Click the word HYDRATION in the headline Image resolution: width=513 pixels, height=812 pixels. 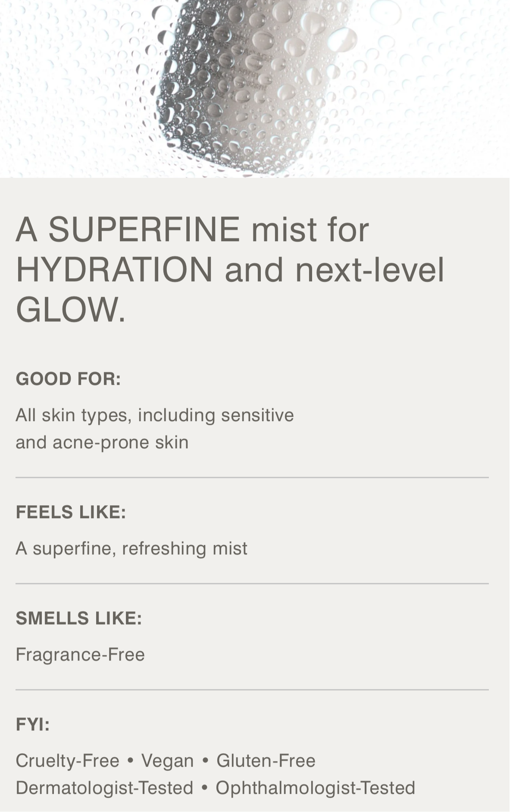click(114, 270)
